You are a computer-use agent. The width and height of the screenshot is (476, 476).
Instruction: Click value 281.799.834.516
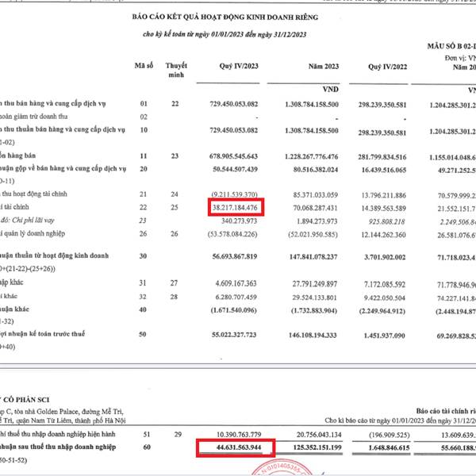[x=382, y=157]
